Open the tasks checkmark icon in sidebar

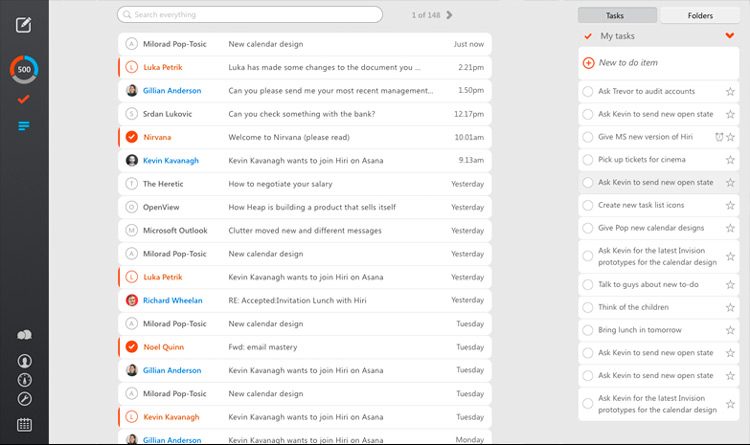pyautogui.click(x=23, y=100)
